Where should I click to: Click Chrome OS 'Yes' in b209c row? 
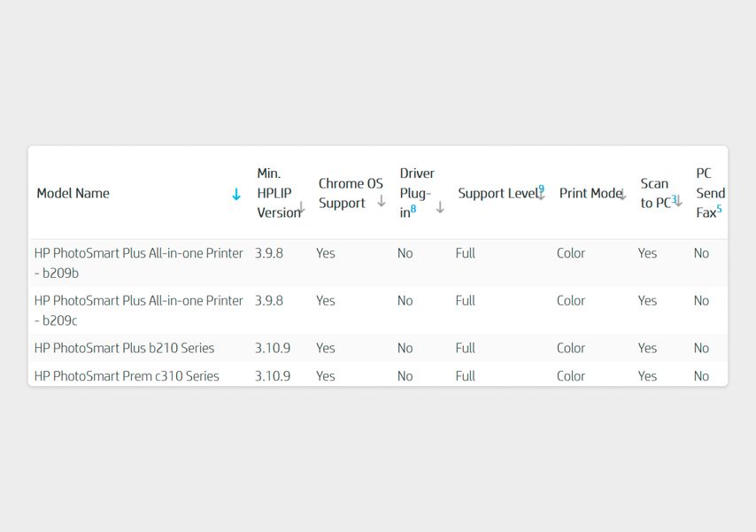point(326,300)
